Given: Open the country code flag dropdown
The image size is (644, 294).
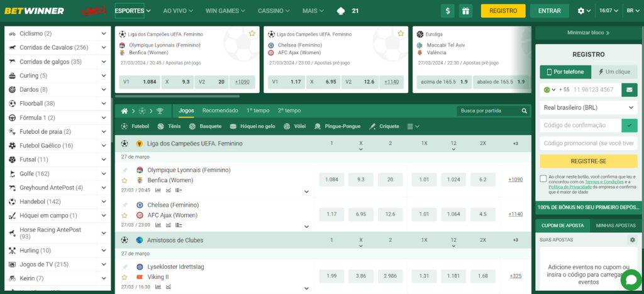Looking at the screenshot, I should point(550,90).
